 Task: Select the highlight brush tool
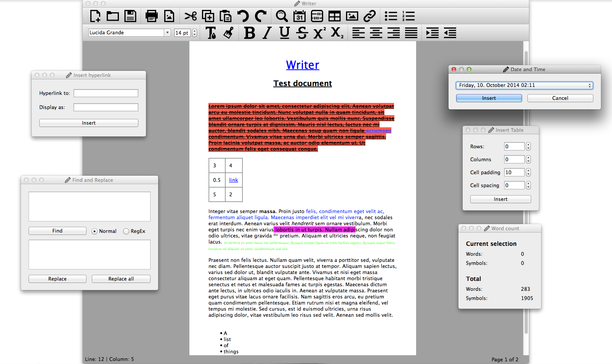(x=228, y=33)
